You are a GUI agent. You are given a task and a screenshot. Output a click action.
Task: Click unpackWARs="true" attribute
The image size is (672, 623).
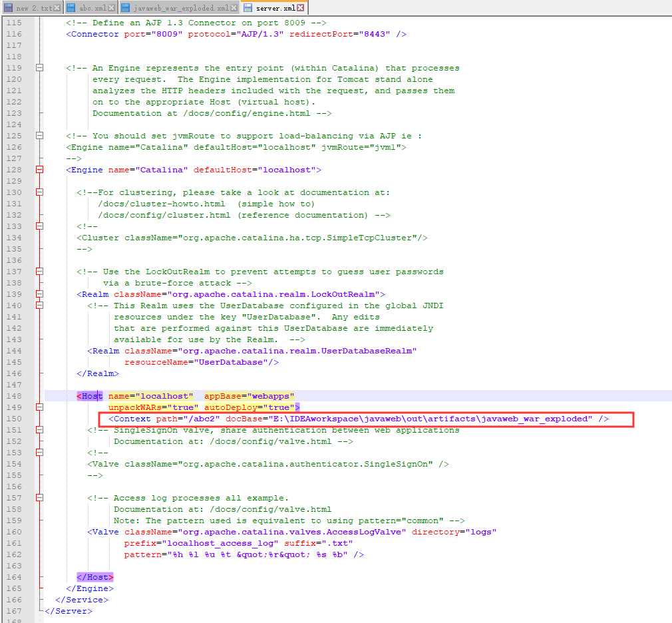click(154, 407)
